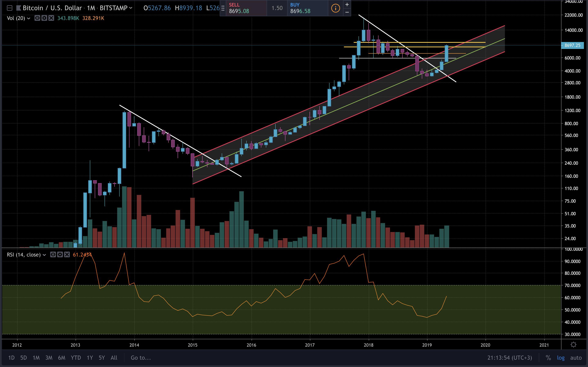Remove the Vol (20) indicator with X
The height and width of the screenshot is (367, 588).
[x=51, y=18]
